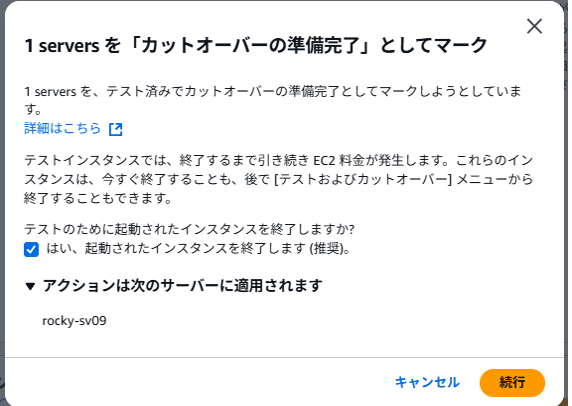
Task: Uncheck the terminate launched instances checkbox
Action: click(x=31, y=250)
